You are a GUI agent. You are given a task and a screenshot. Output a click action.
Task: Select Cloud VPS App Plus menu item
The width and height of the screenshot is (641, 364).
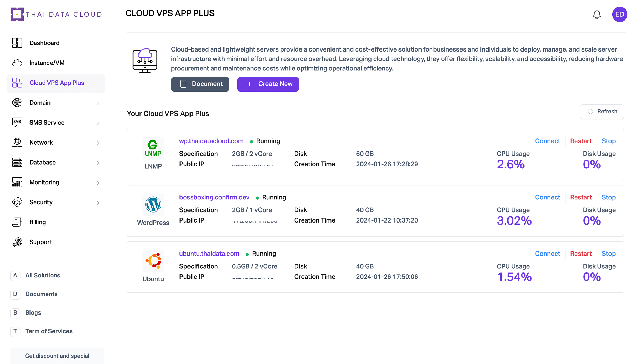(x=56, y=83)
